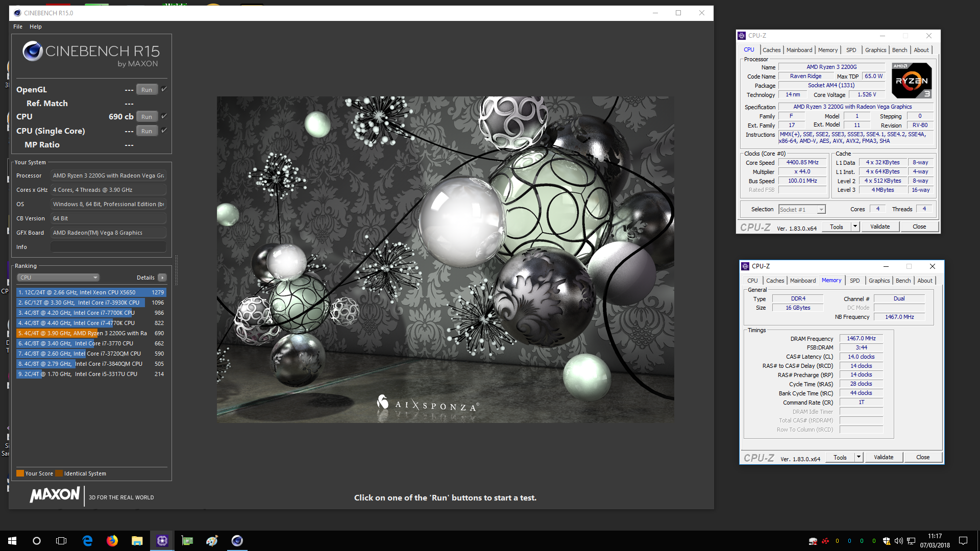980x551 pixels.
Task: Click the MAXON logo at bottom
Action: pyautogui.click(x=55, y=495)
